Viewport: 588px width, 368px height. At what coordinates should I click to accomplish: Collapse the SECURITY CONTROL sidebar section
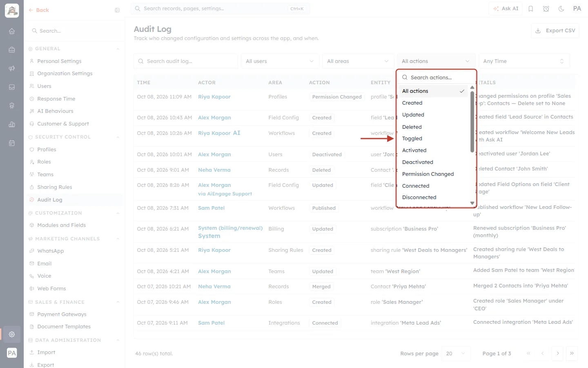(x=118, y=137)
